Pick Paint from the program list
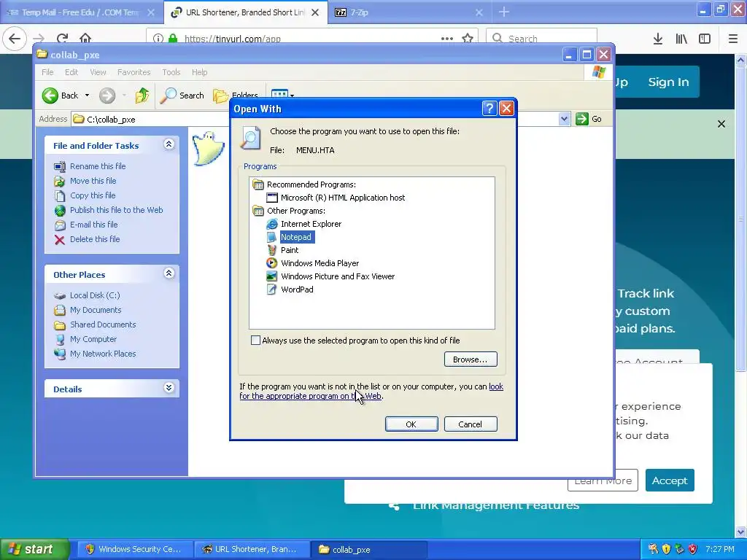 coord(289,250)
